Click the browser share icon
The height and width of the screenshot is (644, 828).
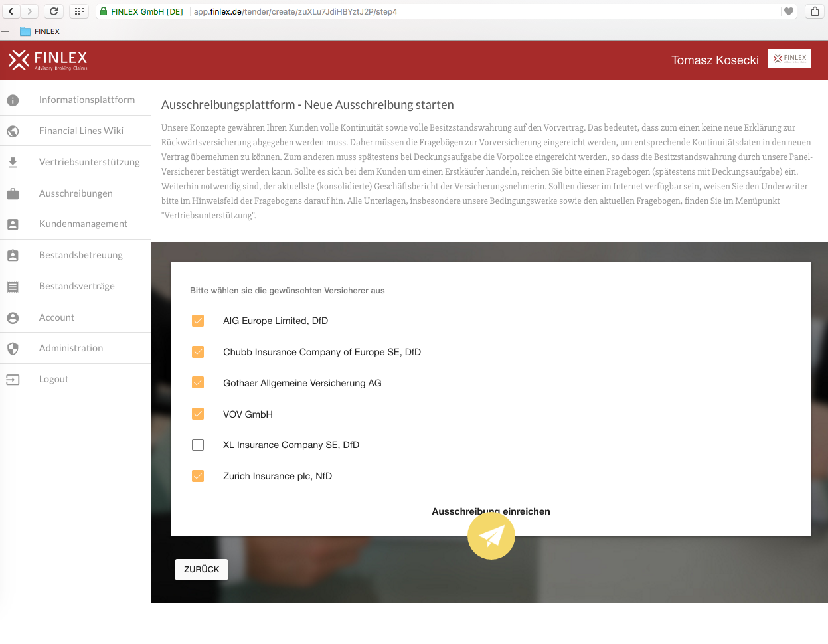click(x=815, y=11)
